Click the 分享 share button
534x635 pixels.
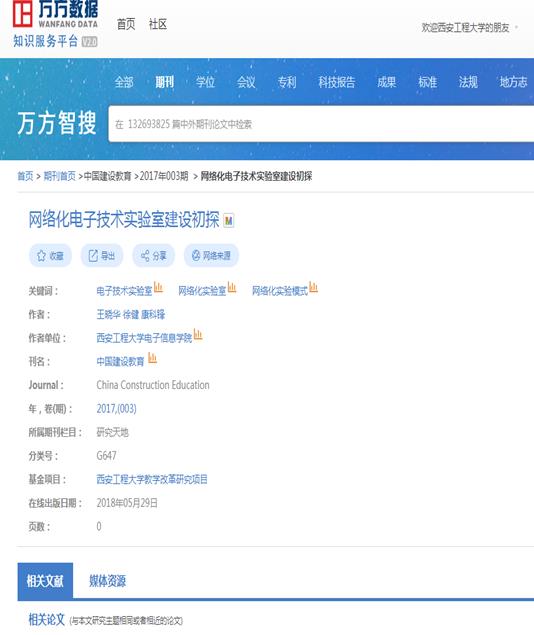point(153,256)
